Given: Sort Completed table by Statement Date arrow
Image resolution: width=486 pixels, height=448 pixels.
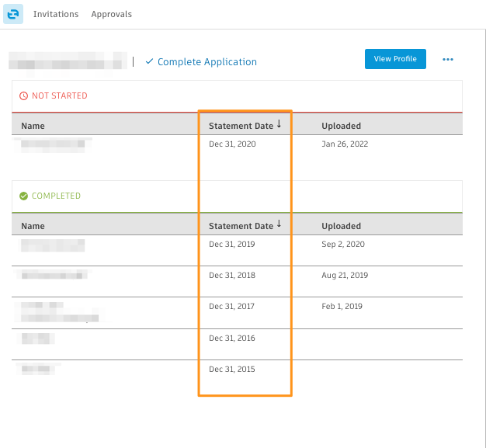Looking at the screenshot, I should click(279, 224).
